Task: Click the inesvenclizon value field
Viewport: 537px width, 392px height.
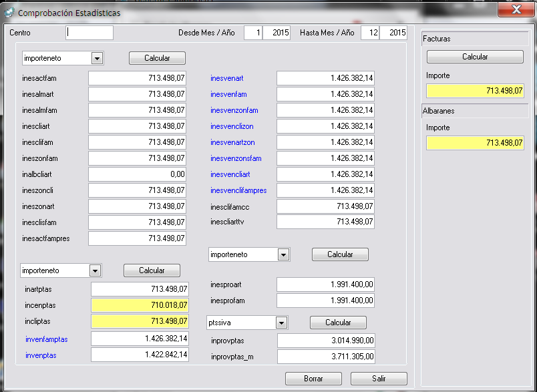Action: click(x=326, y=126)
